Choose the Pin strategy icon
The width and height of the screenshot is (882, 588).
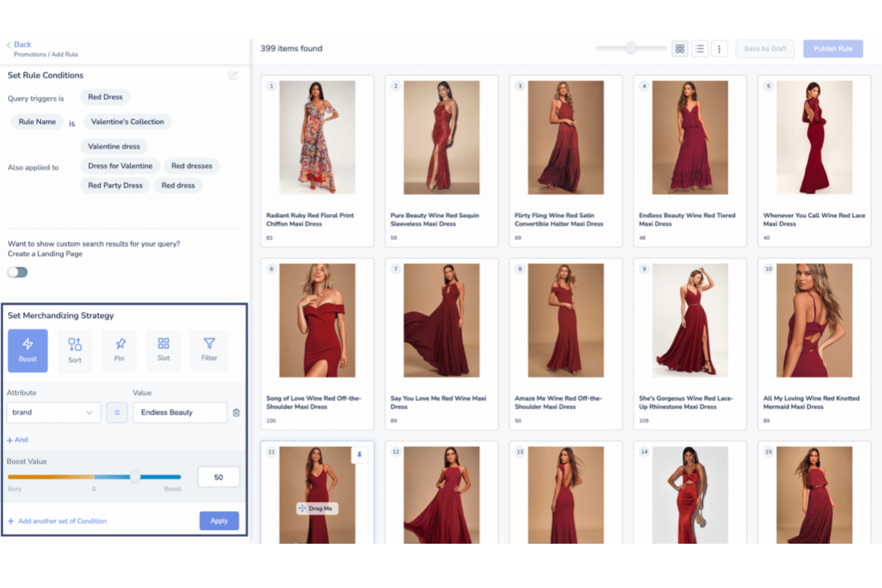[120, 350]
